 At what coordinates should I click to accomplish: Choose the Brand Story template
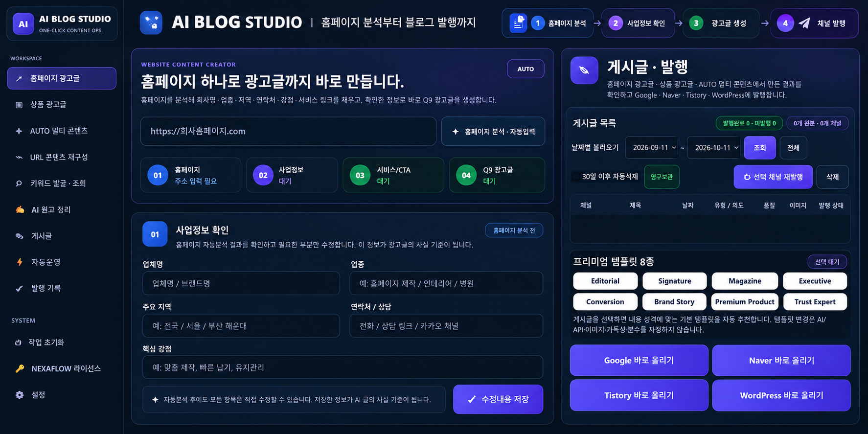click(x=674, y=302)
